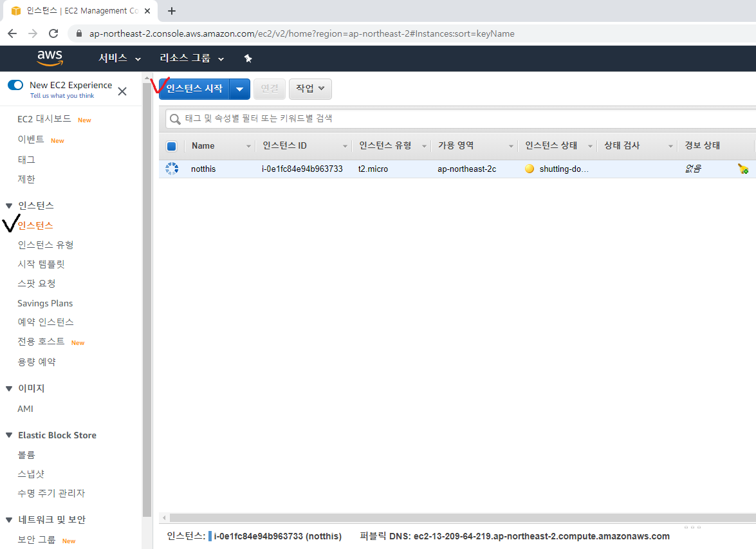
Task: Click the padlock site info icon
Action: 79,33
